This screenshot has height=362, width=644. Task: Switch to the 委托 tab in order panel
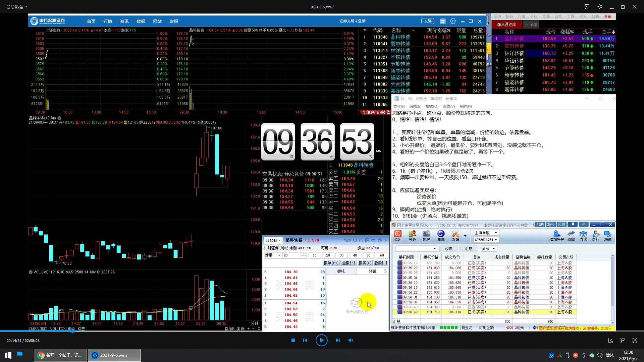coord(341,271)
